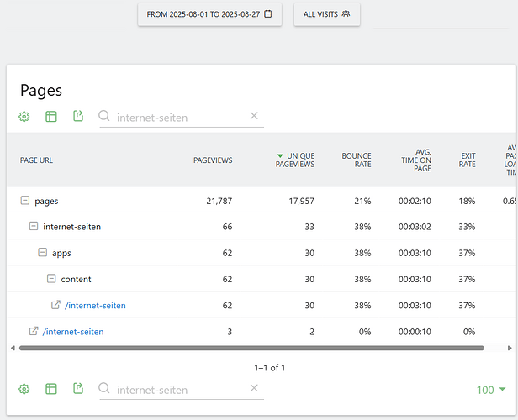Viewport: 518px width, 420px height.
Task: Click the top export report icon
Action: 78,117
